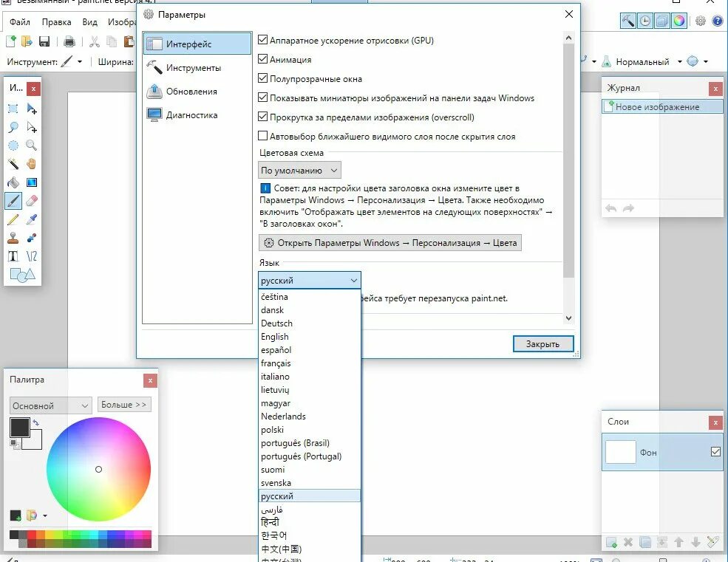This screenshot has height=562, width=728.
Task: Open the Правка menu
Action: pyautogui.click(x=57, y=22)
